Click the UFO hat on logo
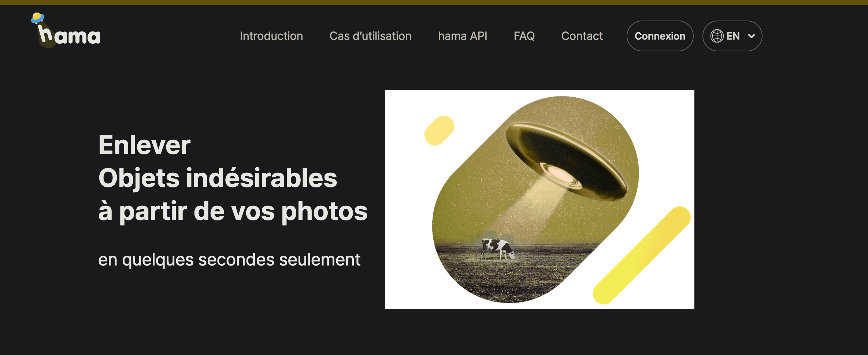The height and width of the screenshot is (355, 868). 37,18
